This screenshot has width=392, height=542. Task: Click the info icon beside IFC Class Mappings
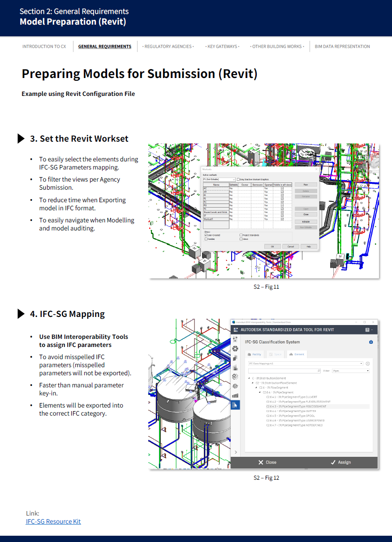coord(367,364)
